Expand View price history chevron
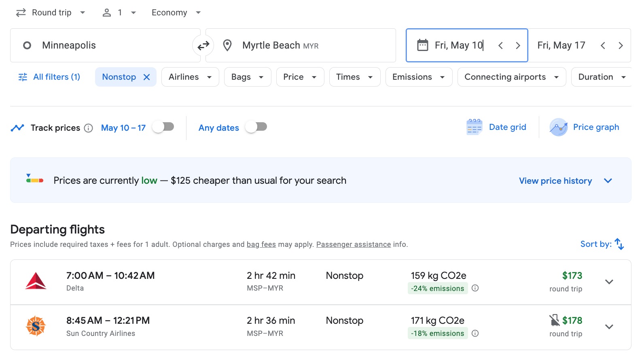Screen dimensions: 644x361 pos(608,180)
